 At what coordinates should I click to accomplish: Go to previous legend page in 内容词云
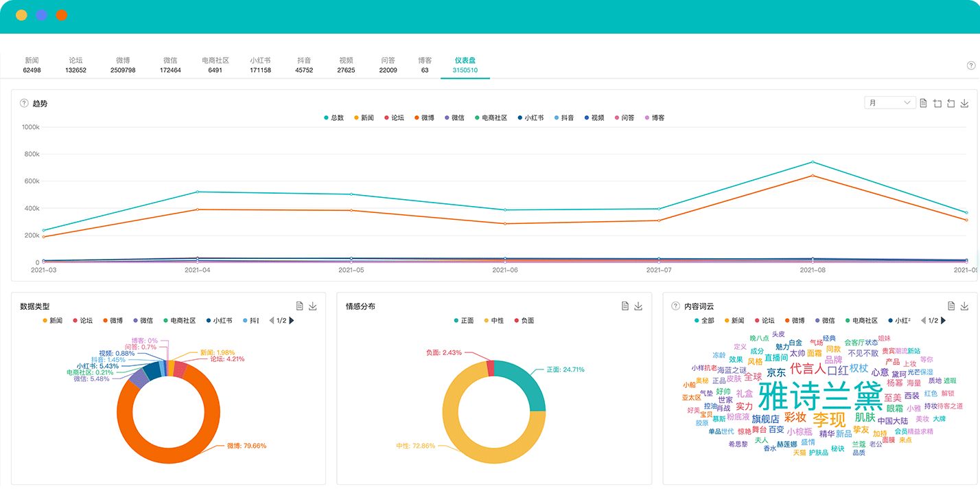[922, 321]
